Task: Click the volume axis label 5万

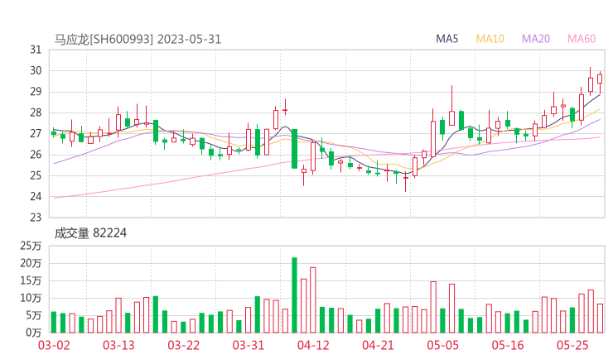Action: (x=34, y=315)
